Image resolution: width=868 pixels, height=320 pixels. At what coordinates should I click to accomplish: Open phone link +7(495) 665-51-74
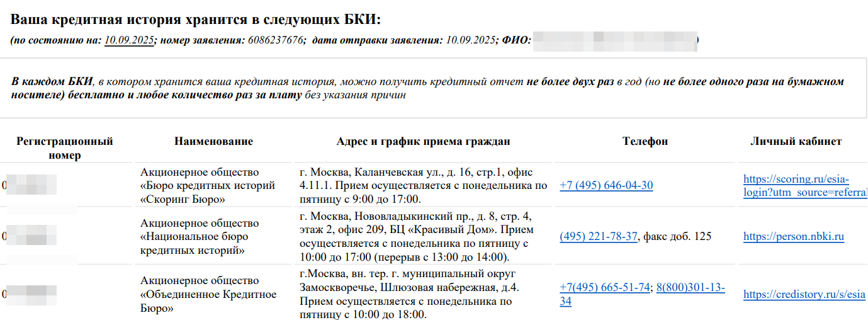click(x=605, y=288)
